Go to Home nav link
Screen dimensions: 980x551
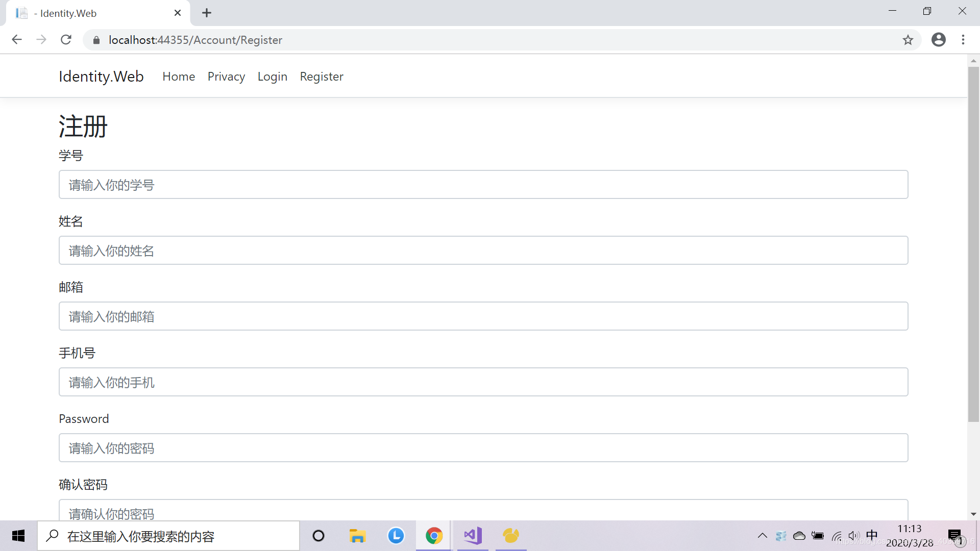pyautogui.click(x=179, y=77)
